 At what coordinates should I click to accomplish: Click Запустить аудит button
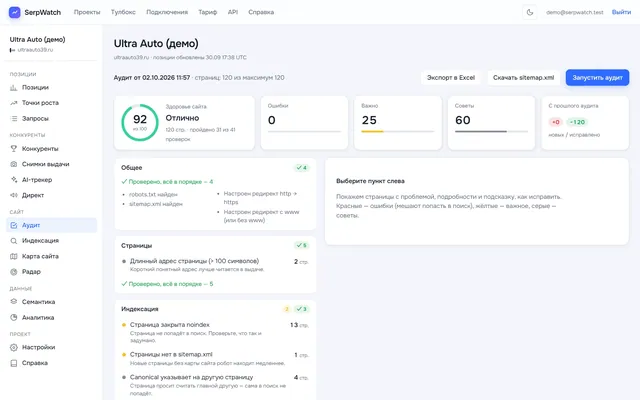point(597,78)
